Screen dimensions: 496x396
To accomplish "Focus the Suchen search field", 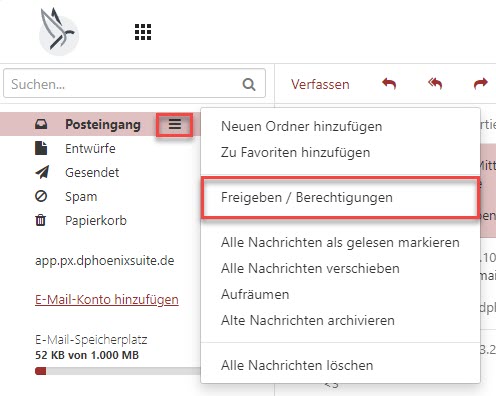I will (134, 83).
